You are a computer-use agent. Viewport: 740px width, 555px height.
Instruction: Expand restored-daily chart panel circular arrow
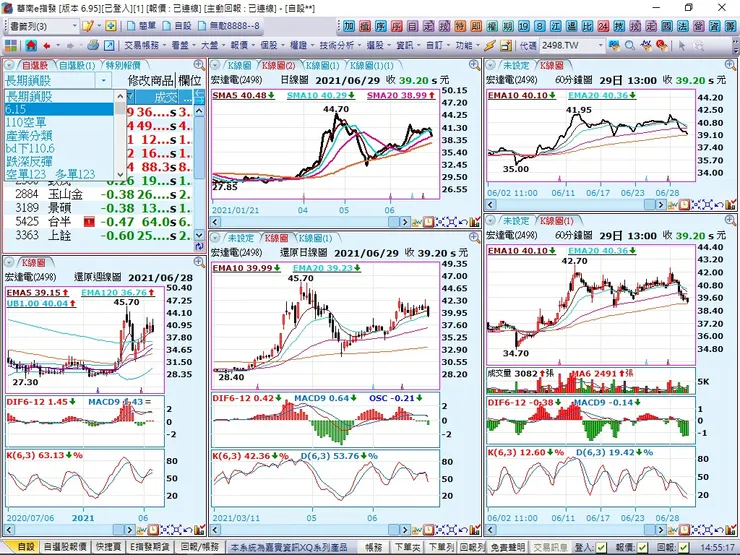point(215,238)
